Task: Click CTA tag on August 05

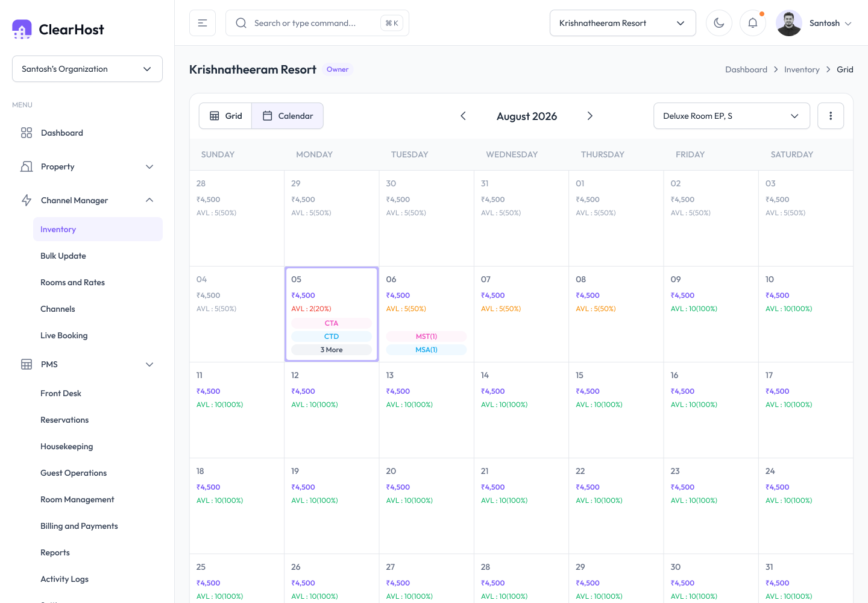Action: [332, 323]
